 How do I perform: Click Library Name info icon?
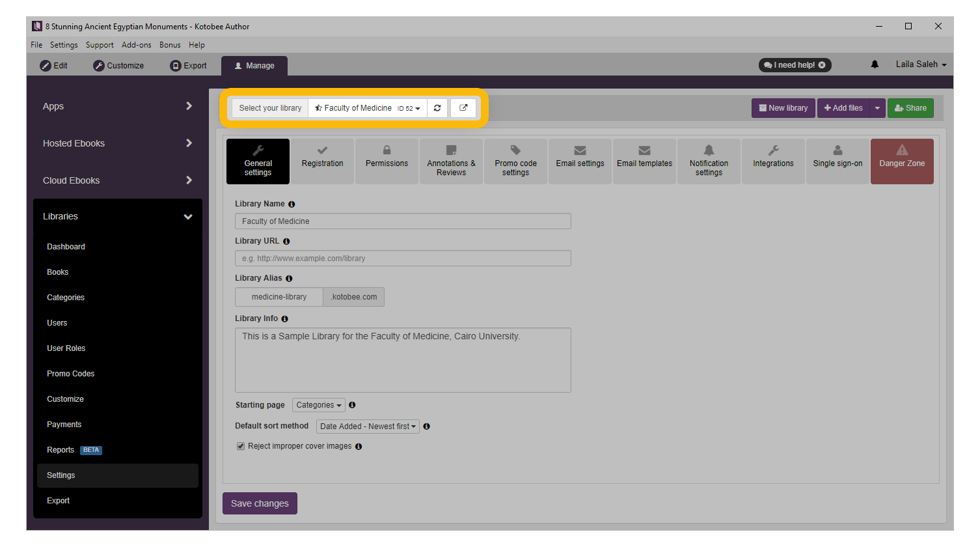point(292,204)
